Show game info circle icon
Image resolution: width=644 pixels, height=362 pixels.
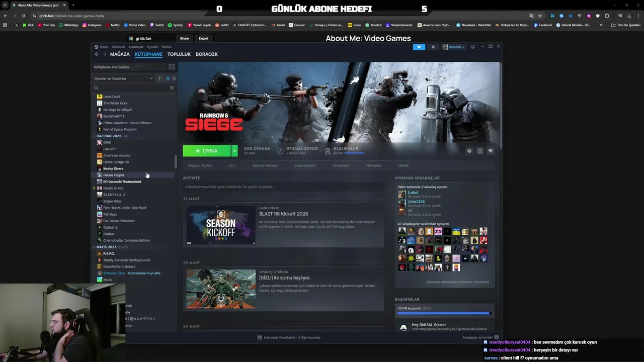480,151
